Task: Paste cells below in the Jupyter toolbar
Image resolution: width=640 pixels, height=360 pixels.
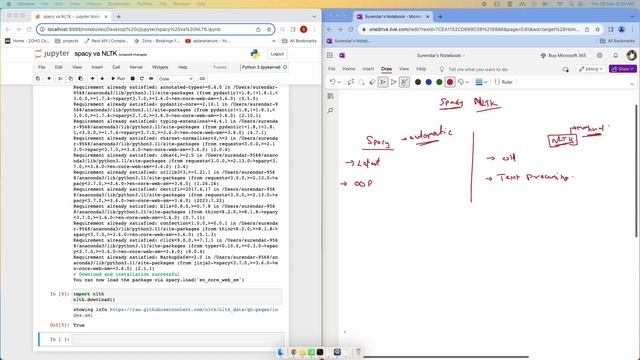Action: click(80, 78)
